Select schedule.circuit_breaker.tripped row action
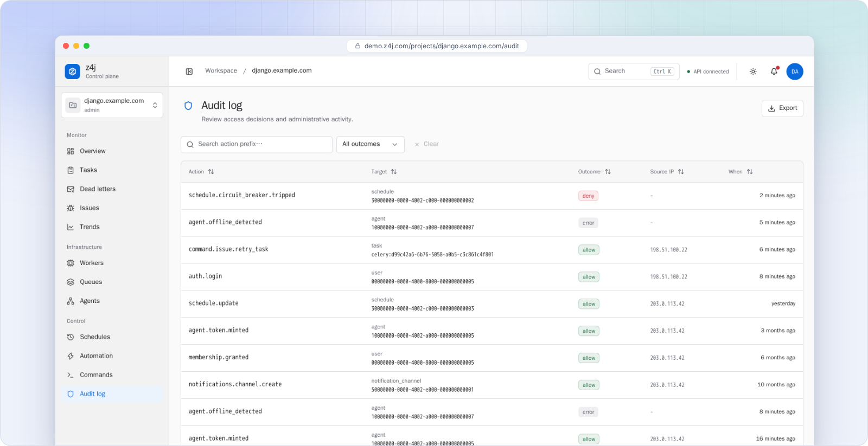The image size is (868, 446). point(242,195)
